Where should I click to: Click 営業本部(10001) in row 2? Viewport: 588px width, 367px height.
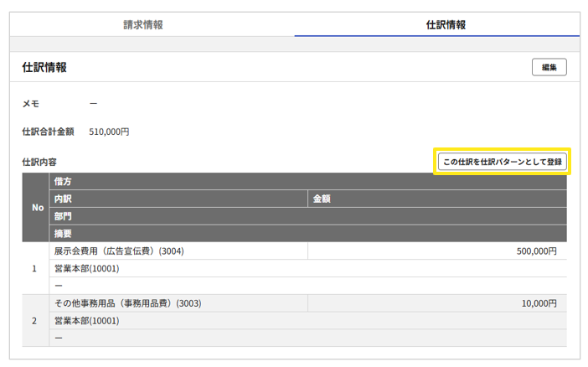point(308,321)
